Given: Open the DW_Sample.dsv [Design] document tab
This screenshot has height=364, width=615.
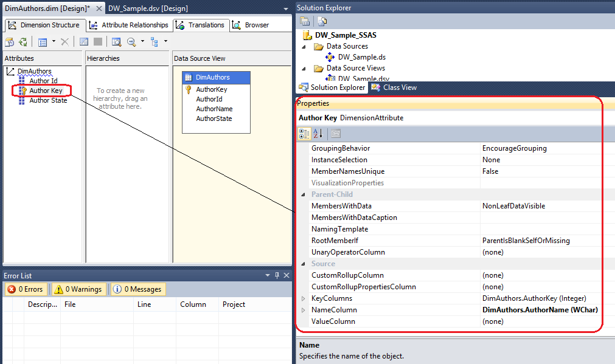Looking at the screenshot, I should (148, 9).
